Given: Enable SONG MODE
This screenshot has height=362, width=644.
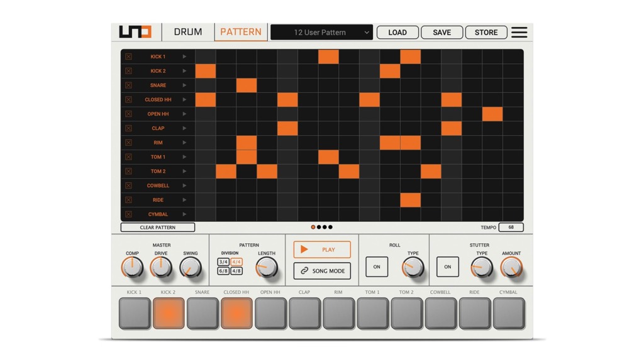Looking at the screenshot, I should (x=323, y=271).
